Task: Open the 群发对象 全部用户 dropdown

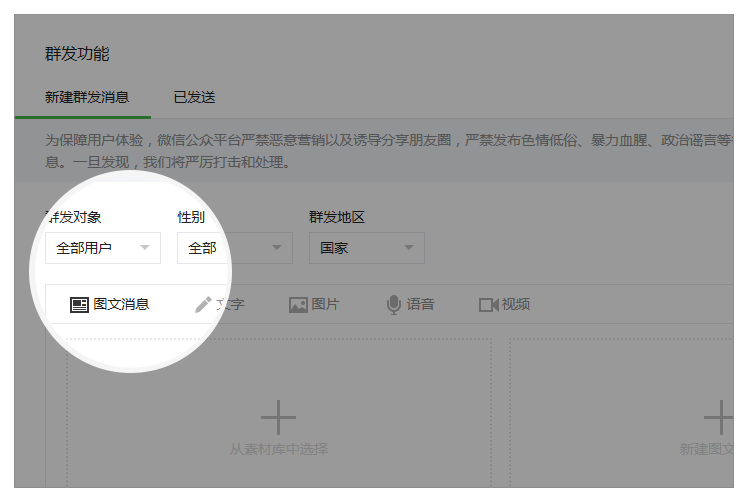Action: coord(103,248)
